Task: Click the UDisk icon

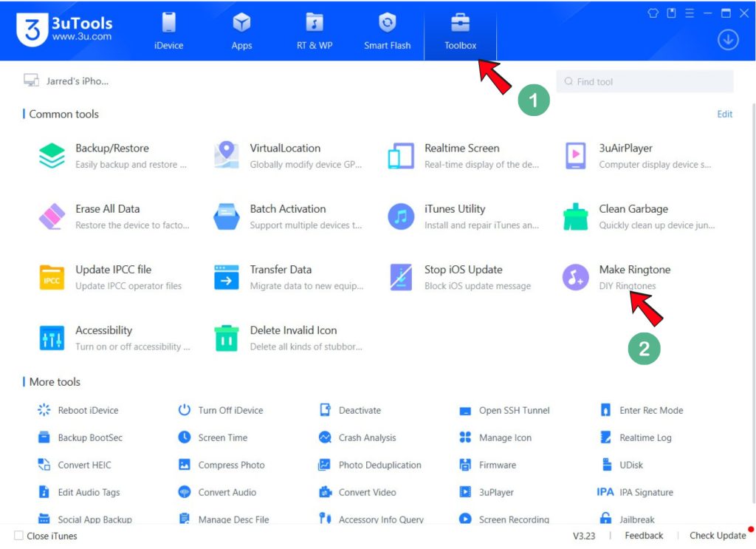Action: (x=607, y=465)
